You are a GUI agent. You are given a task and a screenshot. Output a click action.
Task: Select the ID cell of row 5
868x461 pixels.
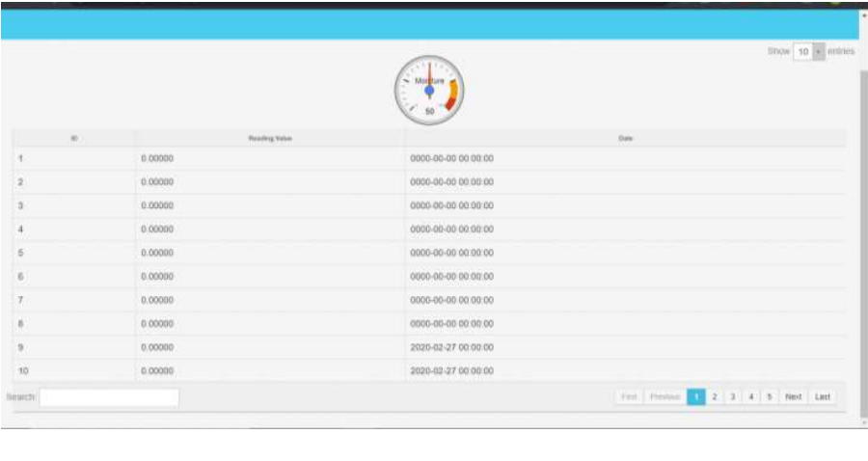21,253
